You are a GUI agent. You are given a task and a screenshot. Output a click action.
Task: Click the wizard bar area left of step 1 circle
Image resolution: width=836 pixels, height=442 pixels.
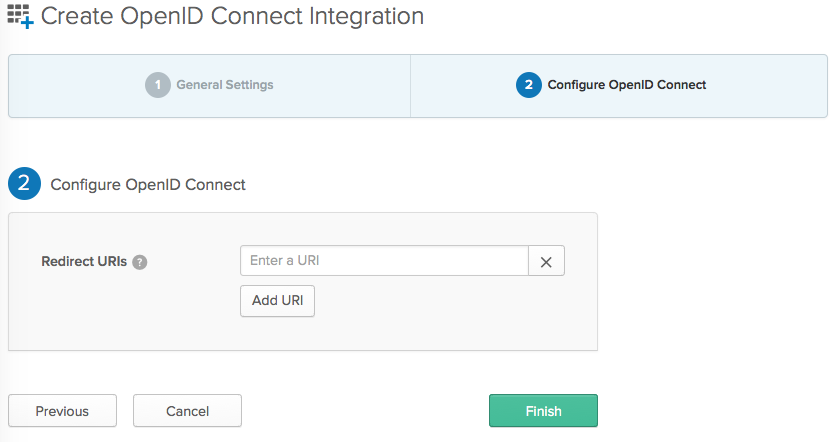[75, 85]
